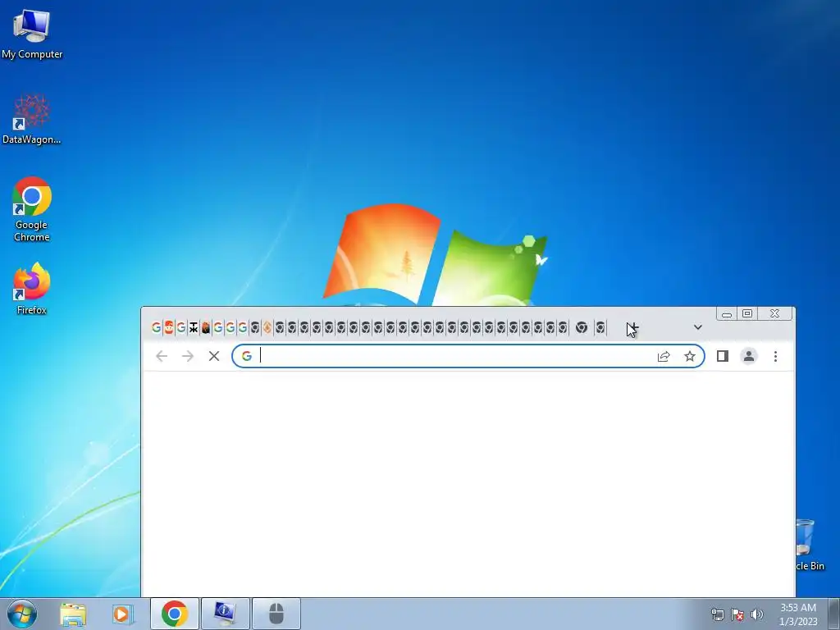Restore down the Chrome window
The width and height of the screenshot is (840, 630).
(x=747, y=314)
